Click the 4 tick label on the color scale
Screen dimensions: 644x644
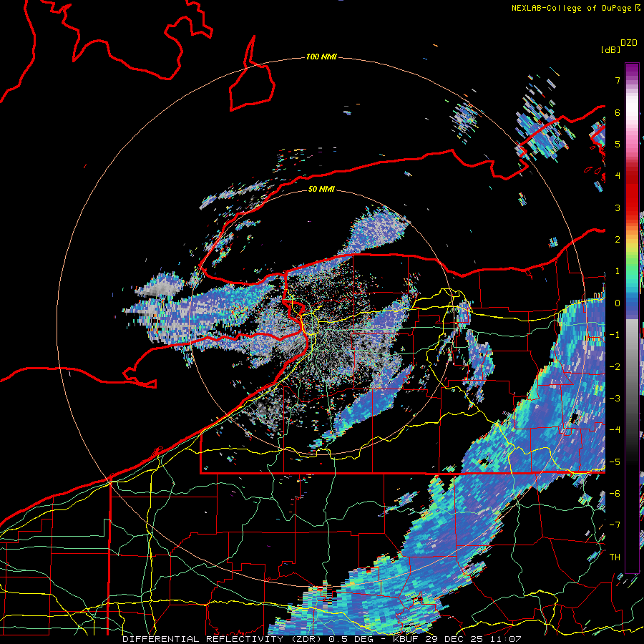click(x=618, y=176)
